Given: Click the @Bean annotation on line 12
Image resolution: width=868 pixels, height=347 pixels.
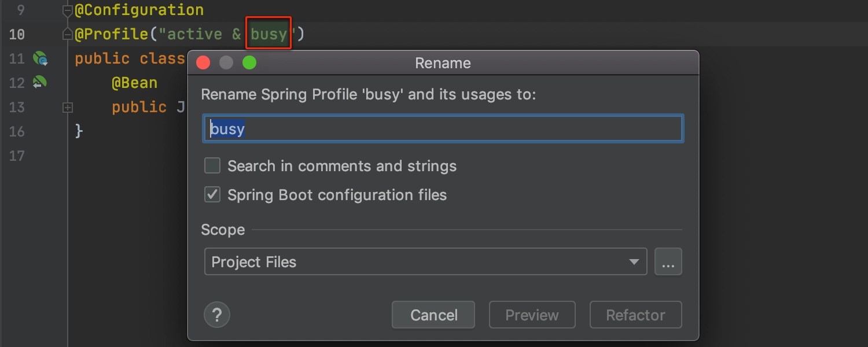Looking at the screenshot, I should (134, 83).
